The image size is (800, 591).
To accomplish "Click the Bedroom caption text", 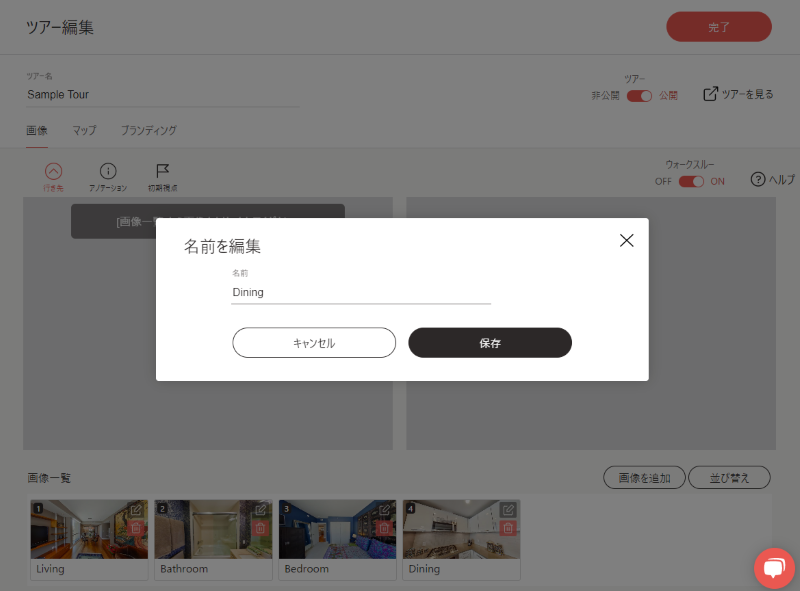I will click(307, 569).
